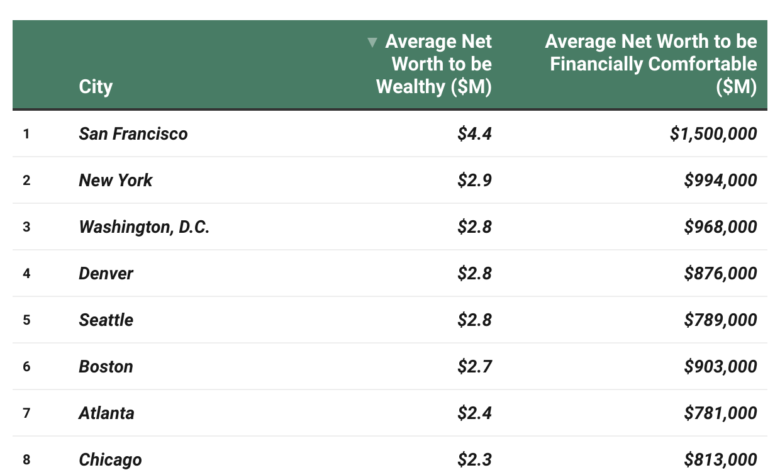The width and height of the screenshot is (780, 470).
Task: Click the $994,000 value for New York
Action: click(720, 180)
